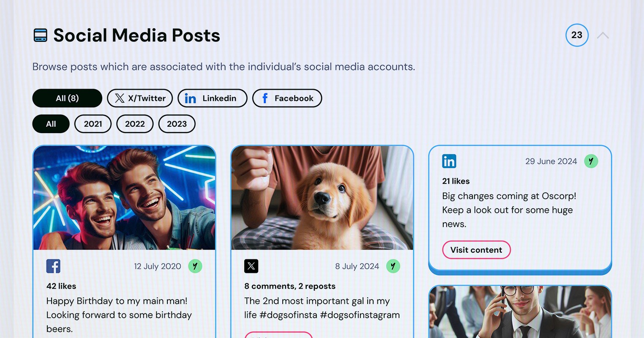Click the Facebook icon on the birthday post

[x=53, y=266]
